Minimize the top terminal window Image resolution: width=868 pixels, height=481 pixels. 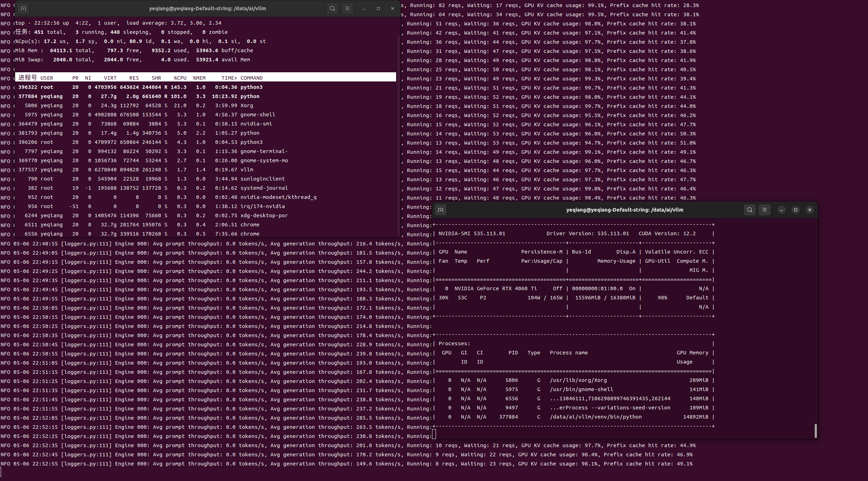coord(364,8)
